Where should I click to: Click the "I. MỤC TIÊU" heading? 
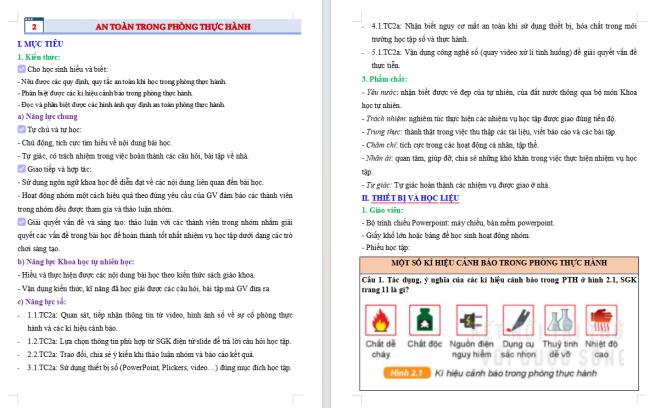click(x=40, y=44)
